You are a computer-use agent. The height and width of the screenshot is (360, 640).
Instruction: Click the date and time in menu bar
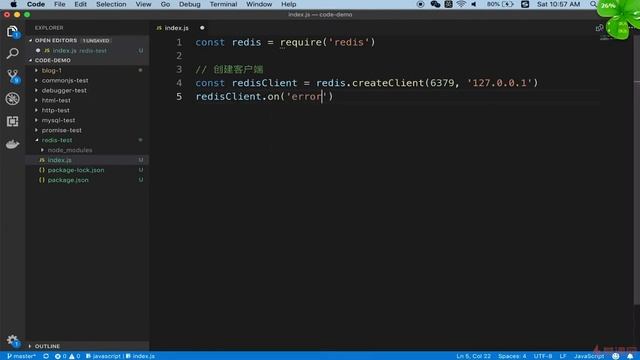(x=558, y=4)
